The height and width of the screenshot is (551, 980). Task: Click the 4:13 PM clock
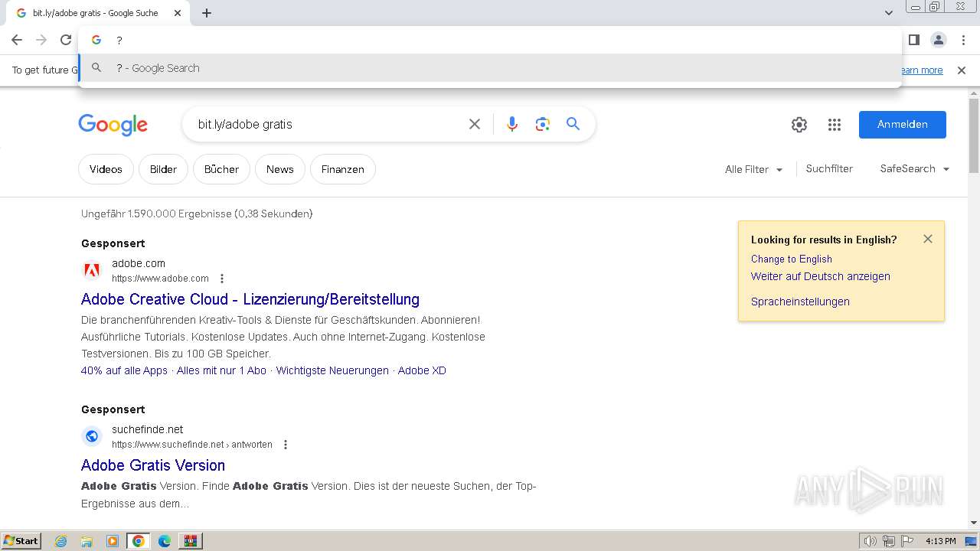pos(940,541)
